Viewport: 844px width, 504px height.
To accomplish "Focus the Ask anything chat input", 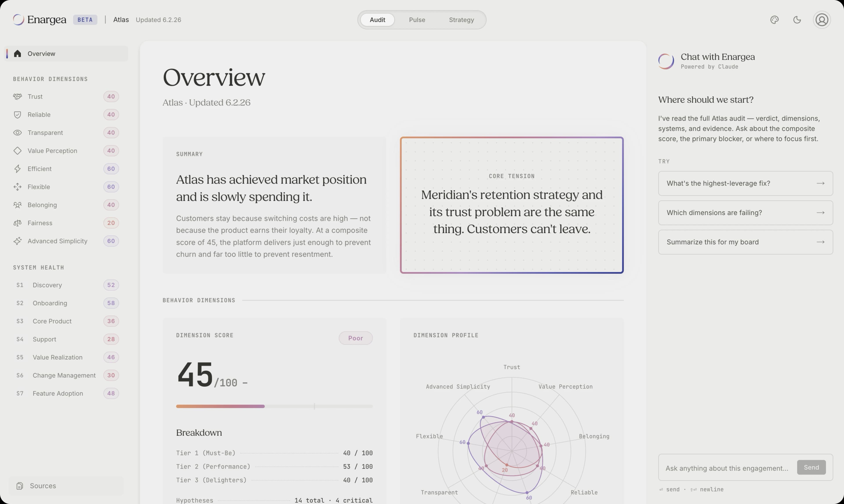I will [x=727, y=468].
